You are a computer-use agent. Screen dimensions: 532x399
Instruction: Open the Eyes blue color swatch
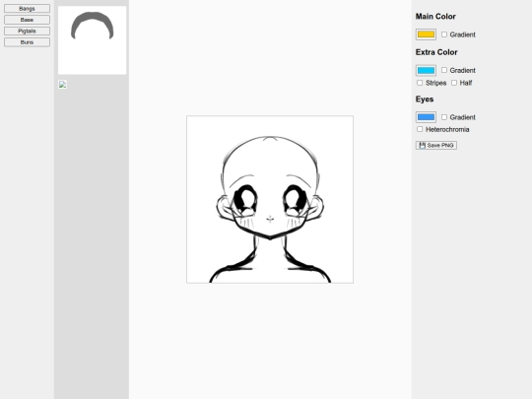coord(426,117)
